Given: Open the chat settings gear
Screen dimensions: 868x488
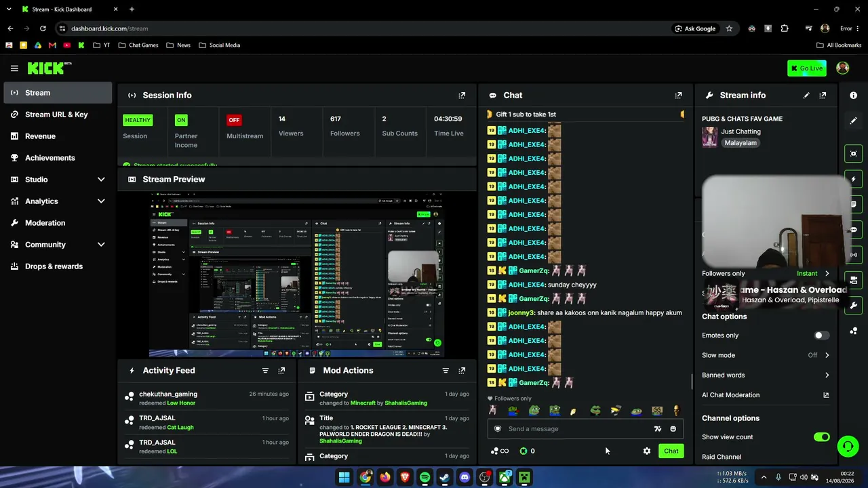Looking at the screenshot, I should (x=647, y=451).
